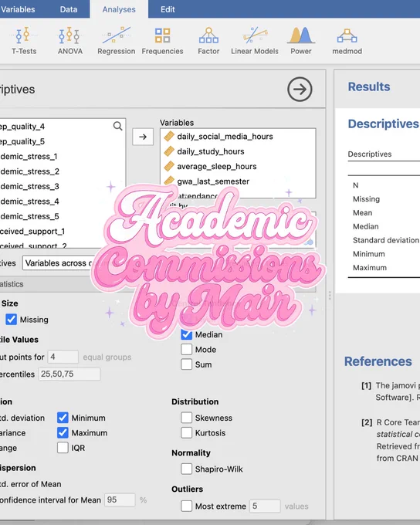Uncheck the Minimum checkbox
This screenshot has height=525, width=420.
63,418
